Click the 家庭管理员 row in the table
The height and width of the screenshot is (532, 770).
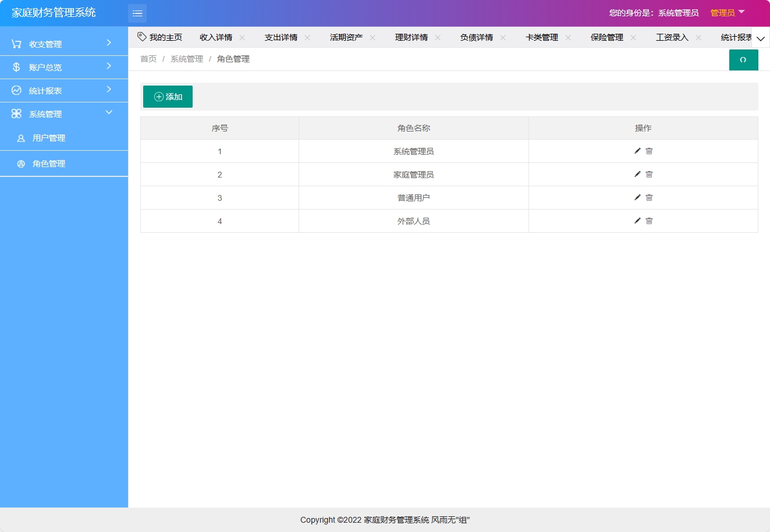(x=413, y=174)
